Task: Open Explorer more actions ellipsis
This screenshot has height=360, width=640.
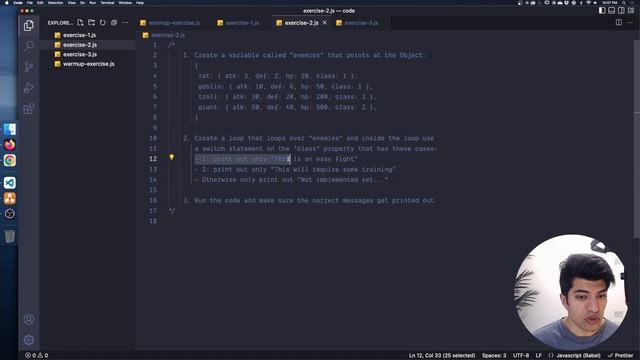Action: (x=125, y=22)
